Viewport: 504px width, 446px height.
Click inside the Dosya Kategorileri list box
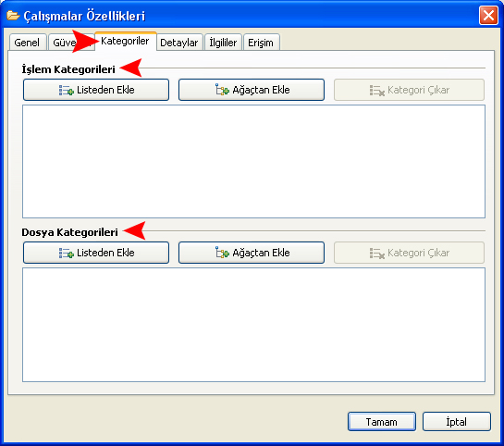[253, 325]
